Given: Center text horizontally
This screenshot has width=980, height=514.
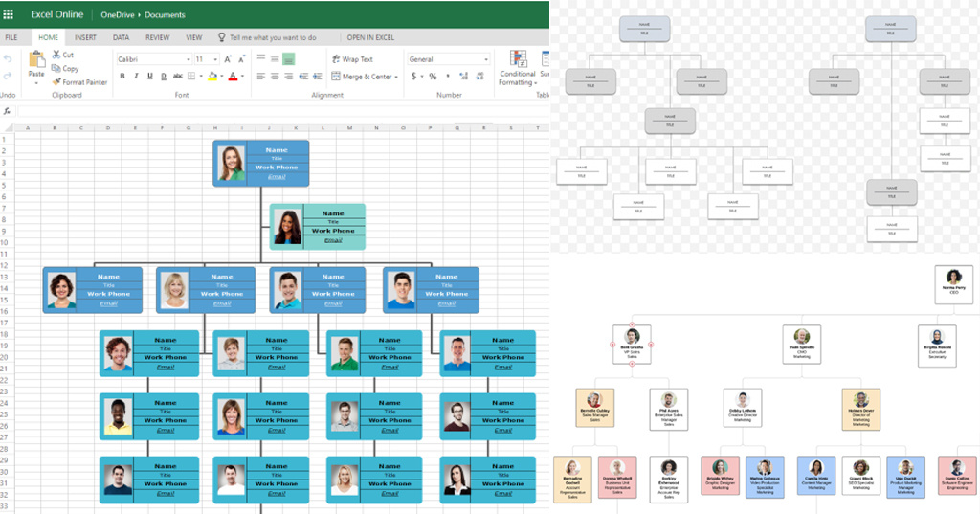Looking at the screenshot, I should [x=275, y=77].
